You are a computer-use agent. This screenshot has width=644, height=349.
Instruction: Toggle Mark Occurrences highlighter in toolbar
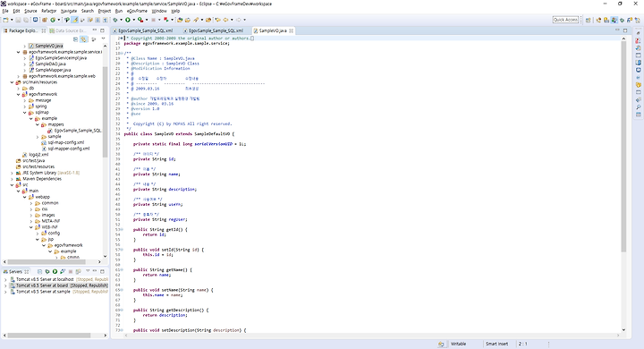75,20
